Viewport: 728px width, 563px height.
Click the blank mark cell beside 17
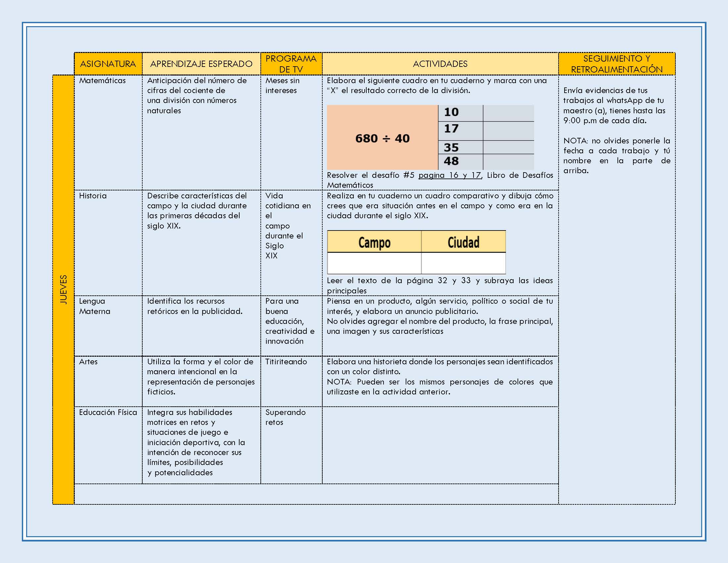coord(508,131)
